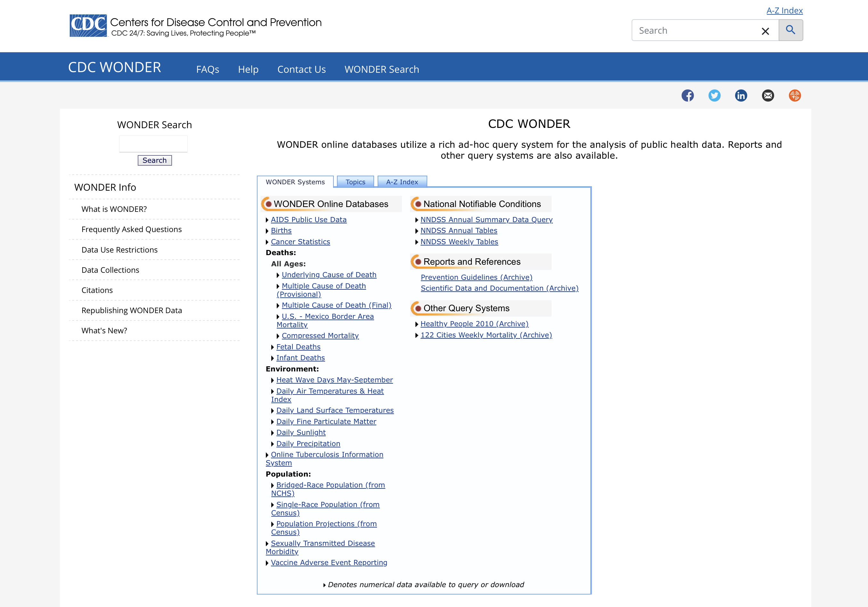The image size is (868, 607).
Task: Switch to the Topics tab
Action: coord(355,182)
